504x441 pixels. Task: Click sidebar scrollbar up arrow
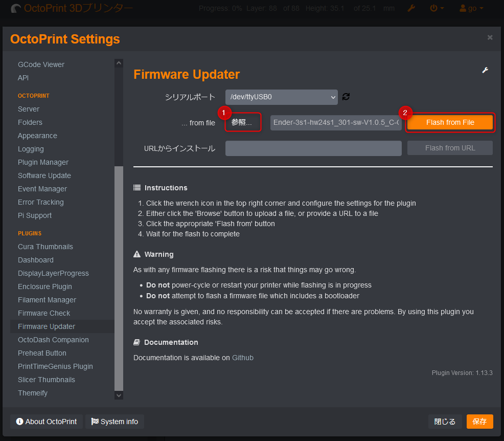[119, 63]
